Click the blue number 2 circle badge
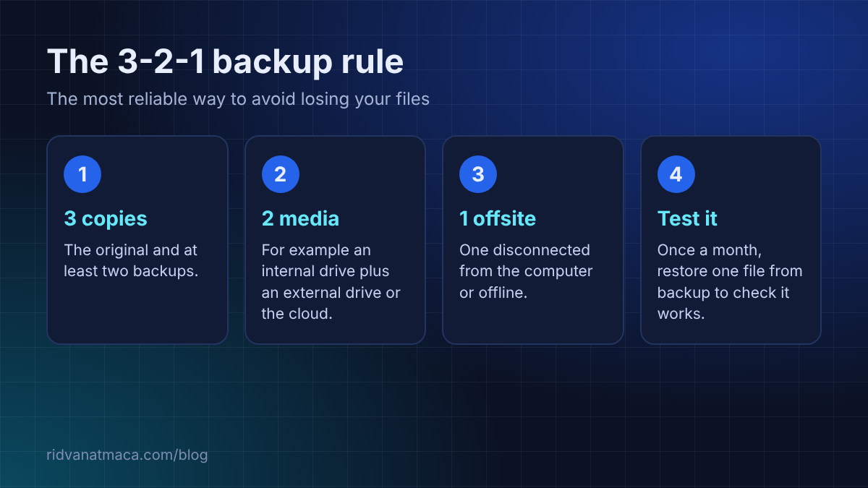The image size is (868, 488). (x=281, y=174)
